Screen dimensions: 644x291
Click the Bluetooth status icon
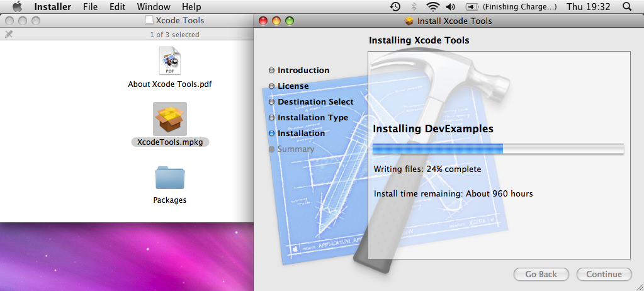414,6
